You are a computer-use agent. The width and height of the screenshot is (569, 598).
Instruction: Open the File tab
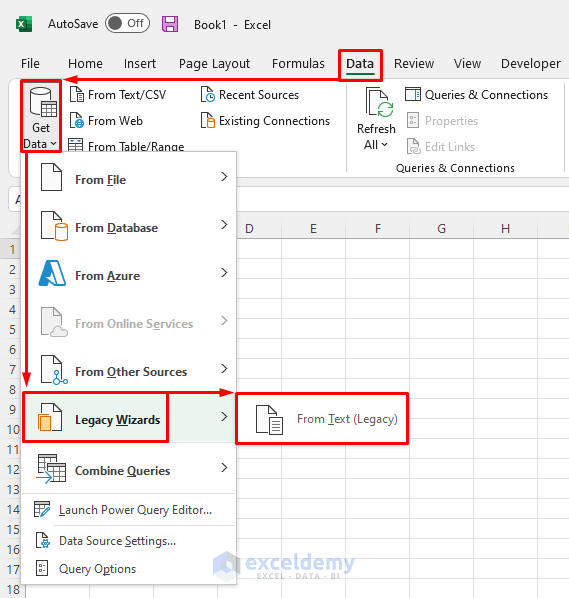tap(30, 63)
